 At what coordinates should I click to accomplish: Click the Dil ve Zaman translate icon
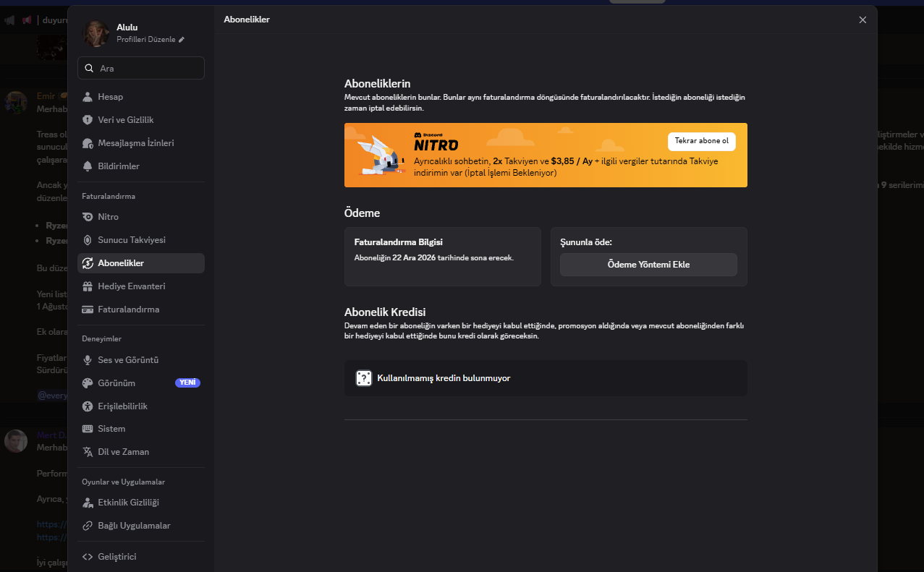coord(88,452)
